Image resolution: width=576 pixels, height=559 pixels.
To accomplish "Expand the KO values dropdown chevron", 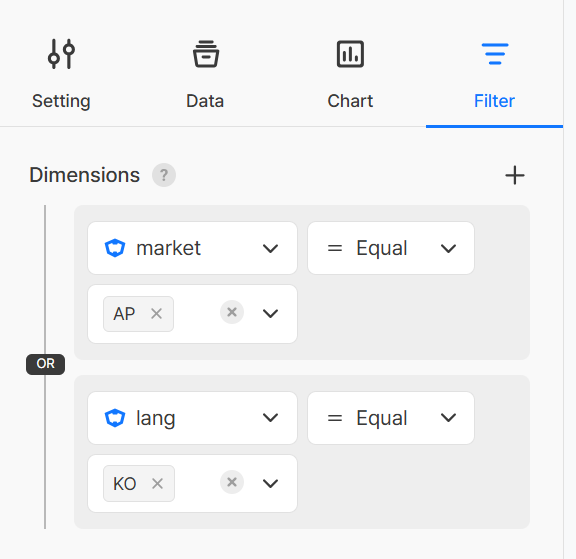I will 270,483.
